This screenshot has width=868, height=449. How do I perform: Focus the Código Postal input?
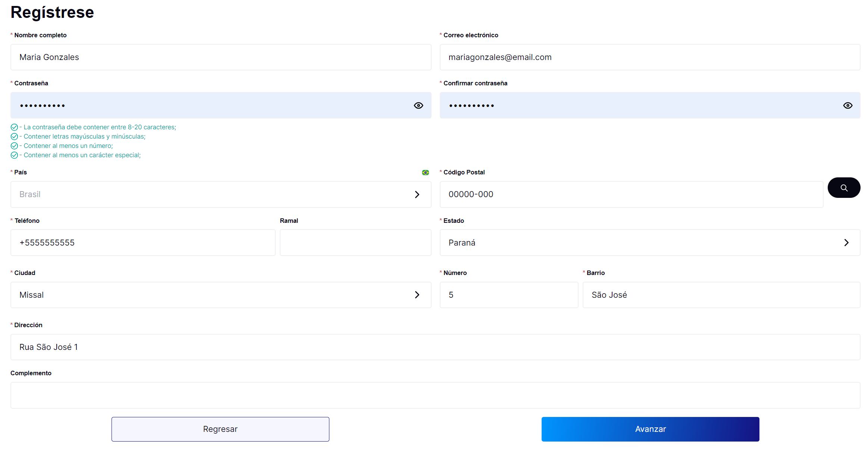click(x=631, y=195)
